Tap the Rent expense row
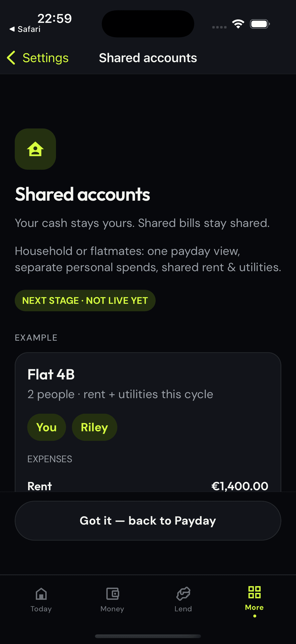Image resolution: width=296 pixels, height=644 pixels. tap(148, 486)
